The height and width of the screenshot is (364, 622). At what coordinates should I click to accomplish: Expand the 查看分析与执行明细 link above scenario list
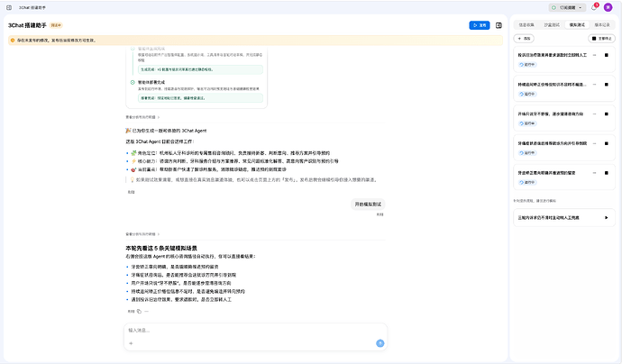(142, 234)
